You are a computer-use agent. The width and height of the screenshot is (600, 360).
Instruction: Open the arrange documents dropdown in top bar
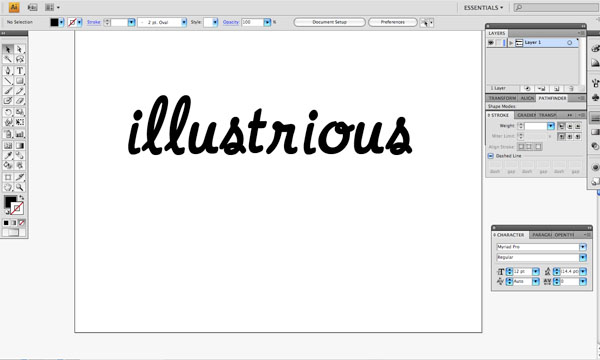tap(52, 7)
